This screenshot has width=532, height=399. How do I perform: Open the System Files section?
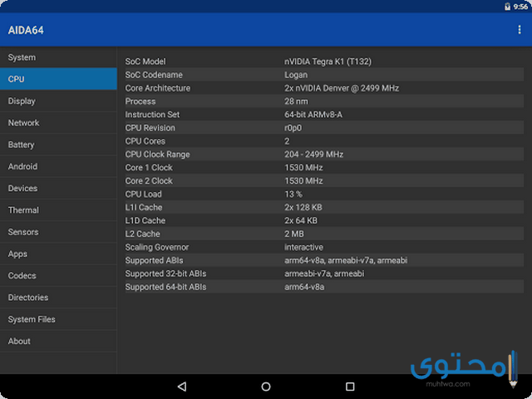coord(58,319)
